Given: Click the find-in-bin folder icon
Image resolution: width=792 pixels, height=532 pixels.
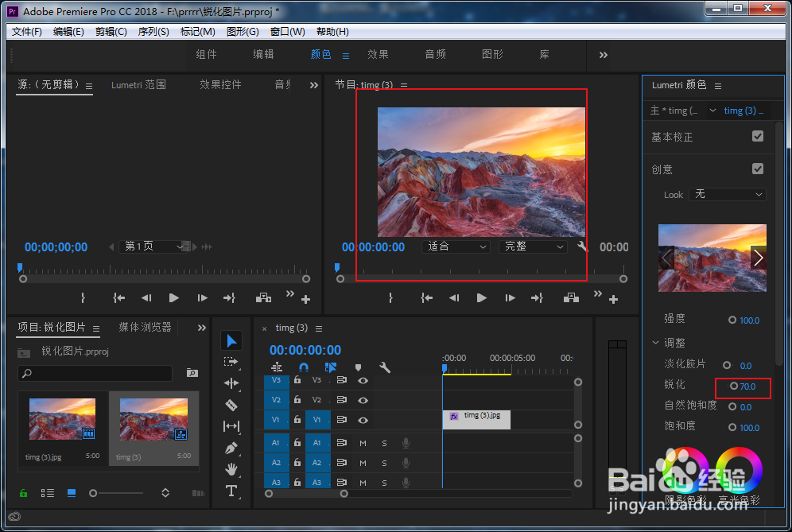Looking at the screenshot, I should click(x=192, y=373).
